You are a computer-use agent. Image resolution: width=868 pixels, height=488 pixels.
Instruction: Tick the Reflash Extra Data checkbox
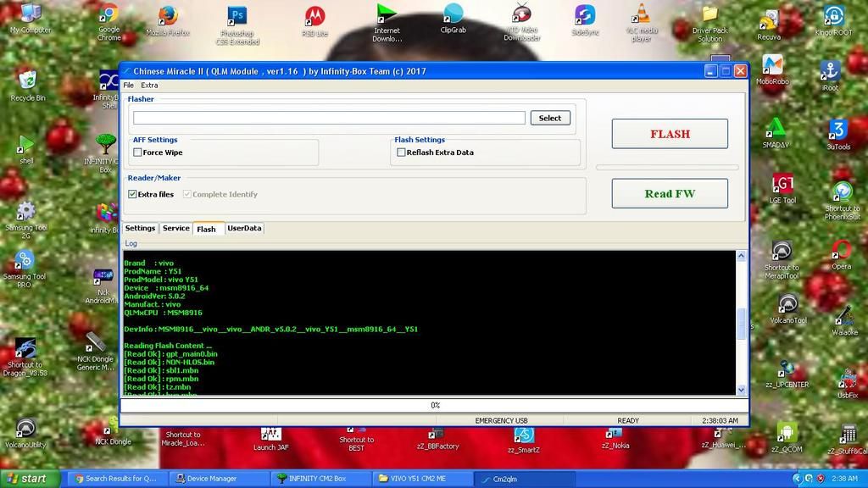click(x=401, y=152)
